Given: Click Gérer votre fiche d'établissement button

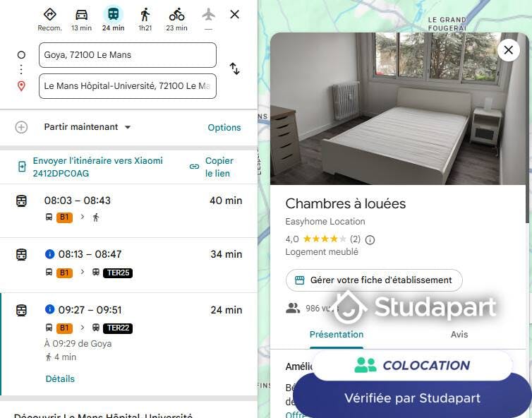Looking at the screenshot, I should coord(374,280).
